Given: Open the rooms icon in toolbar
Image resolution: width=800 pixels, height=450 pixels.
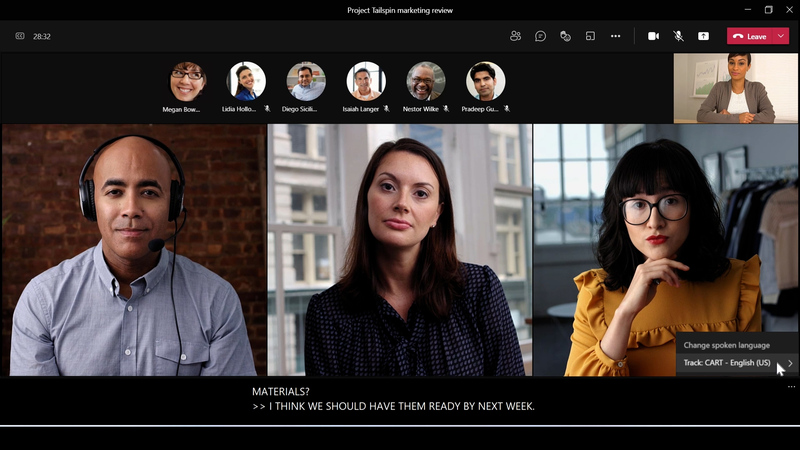Looking at the screenshot, I should 590,36.
